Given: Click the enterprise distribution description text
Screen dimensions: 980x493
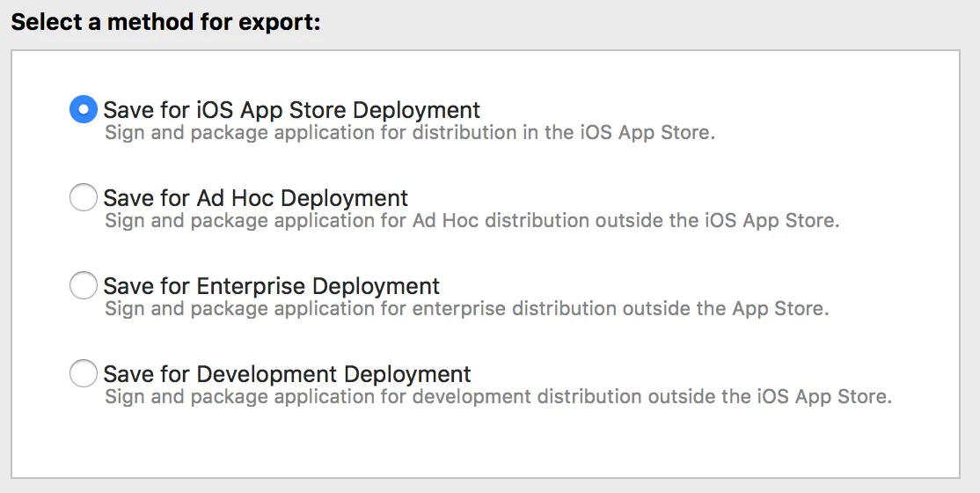Looking at the screenshot, I should pos(466,309).
